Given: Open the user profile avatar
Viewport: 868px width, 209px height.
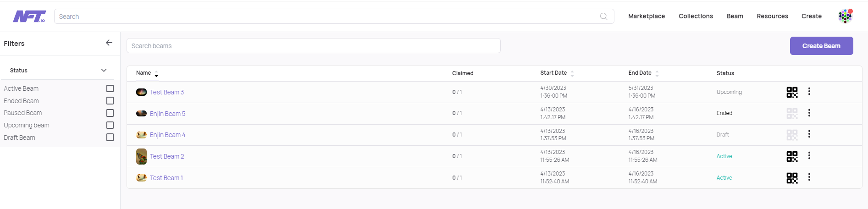Looking at the screenshot, I should (x=846, y=16).
